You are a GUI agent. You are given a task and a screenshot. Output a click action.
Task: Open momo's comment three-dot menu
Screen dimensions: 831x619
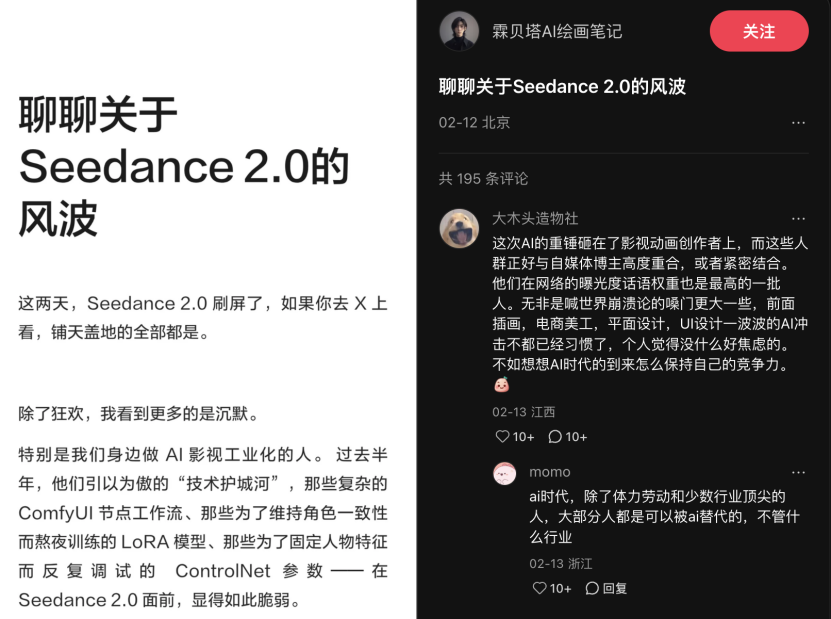coord(799,471)
